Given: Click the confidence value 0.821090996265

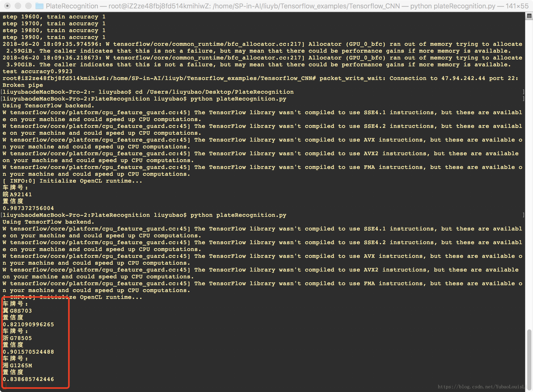Looking at the screenshot, I should [28, 324].
